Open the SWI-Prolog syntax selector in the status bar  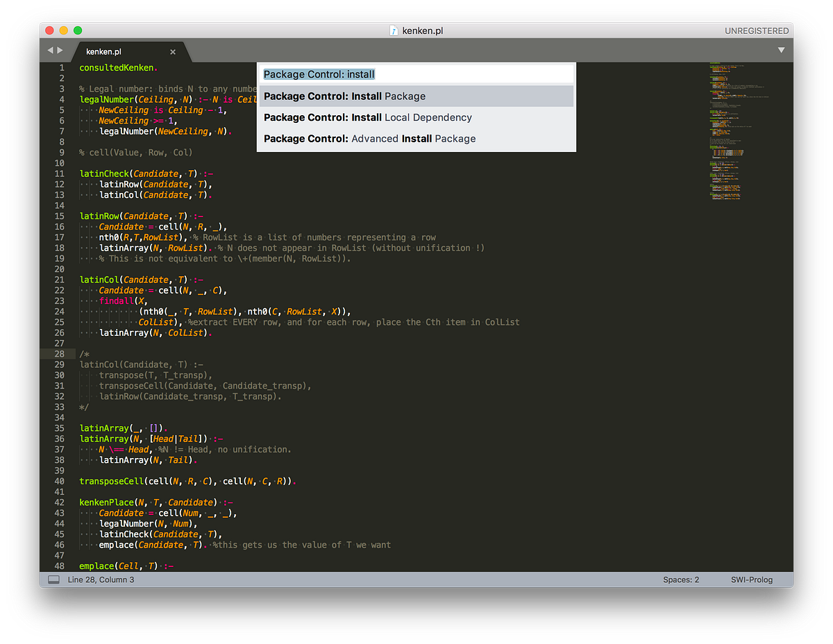752,579
